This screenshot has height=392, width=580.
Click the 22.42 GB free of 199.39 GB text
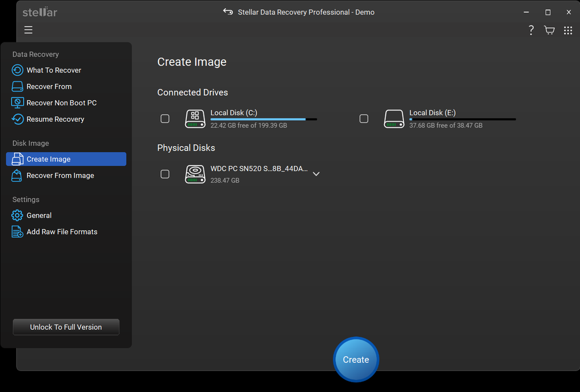(x=249, y=125)
